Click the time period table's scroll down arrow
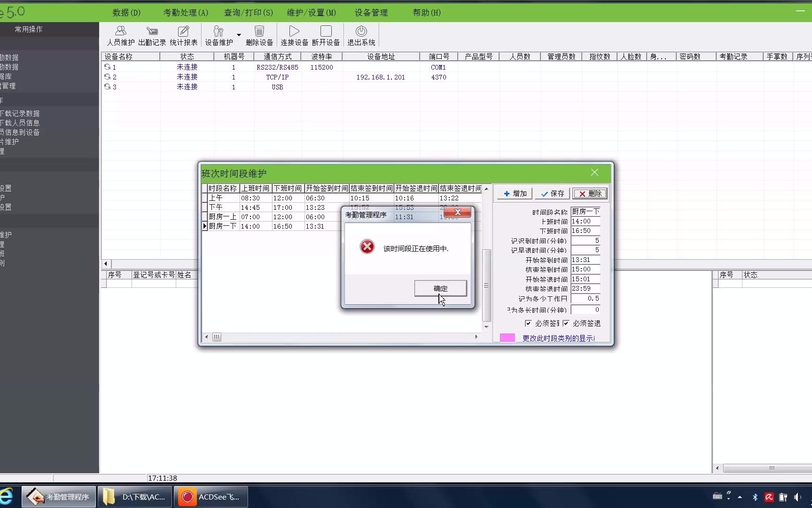The image size is (812, 508). click(x=486, y=327)
